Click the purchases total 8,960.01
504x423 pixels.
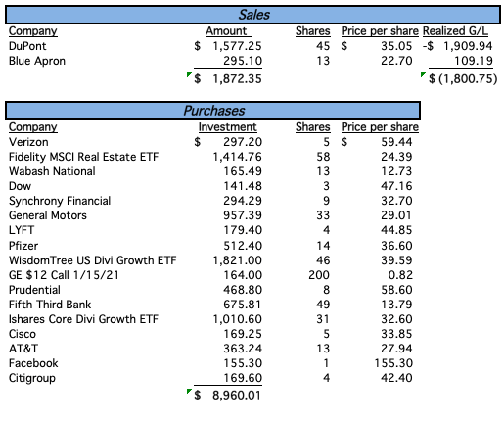[x=237, y=396]
